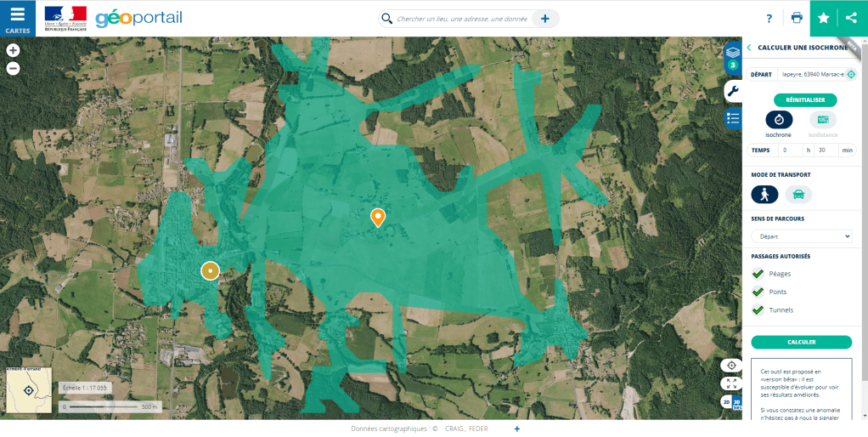Toggle the Ponts checkbox

tap(758, 292)
